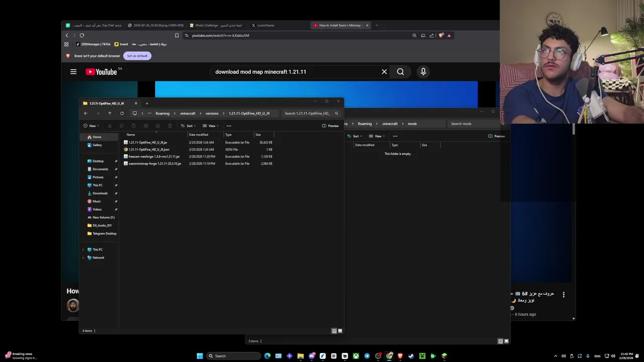Open (38)Messages TikTok bookmark
This screenshot has width=644, height=362.
[x=93, y=44]
